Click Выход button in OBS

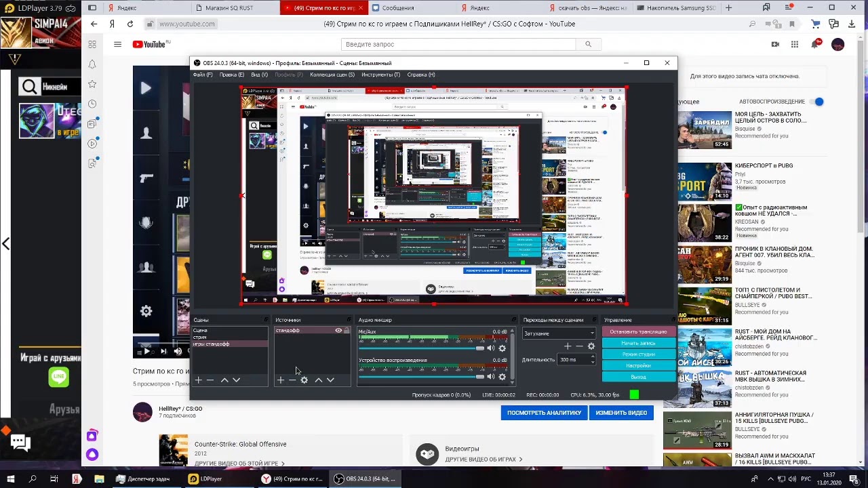coord(638,377)
